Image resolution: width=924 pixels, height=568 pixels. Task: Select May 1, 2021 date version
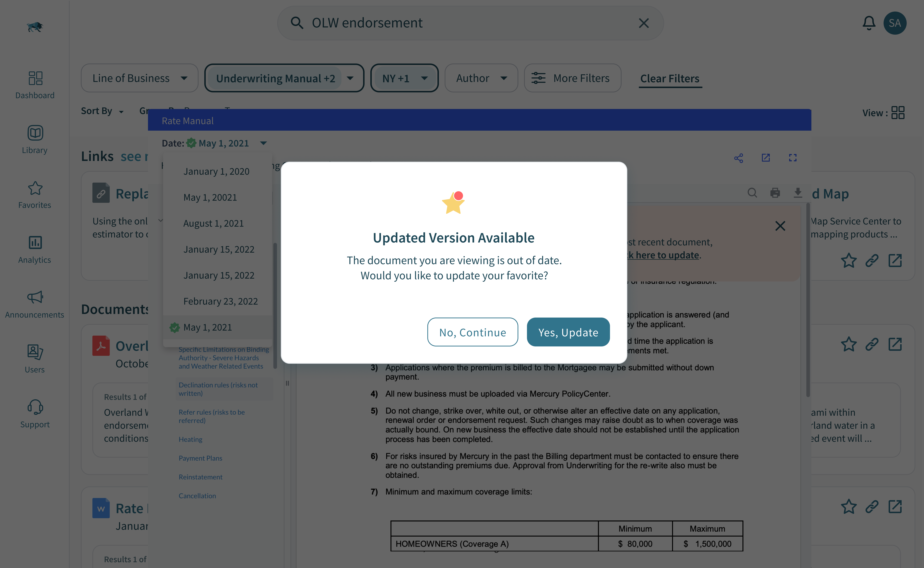click(207, 327)
